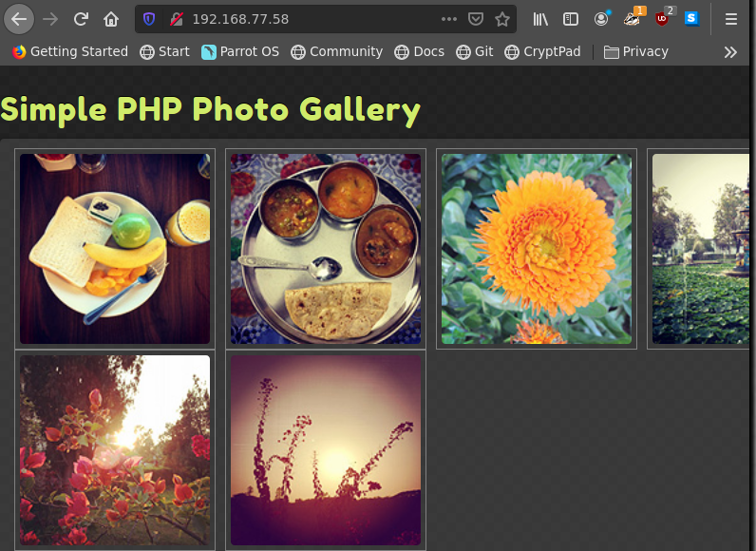Open the tracking protection shield panel
Screen dimensions: 756x551
[x=149, y=19]
